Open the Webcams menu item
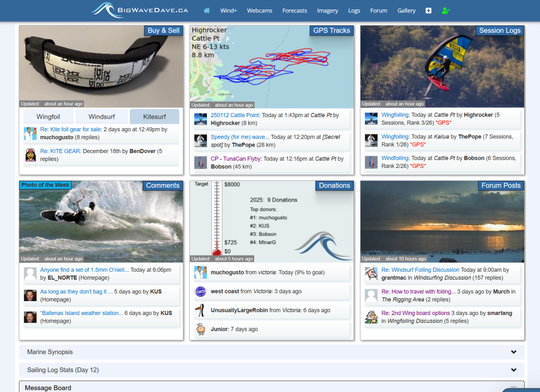 coord(260,10)
